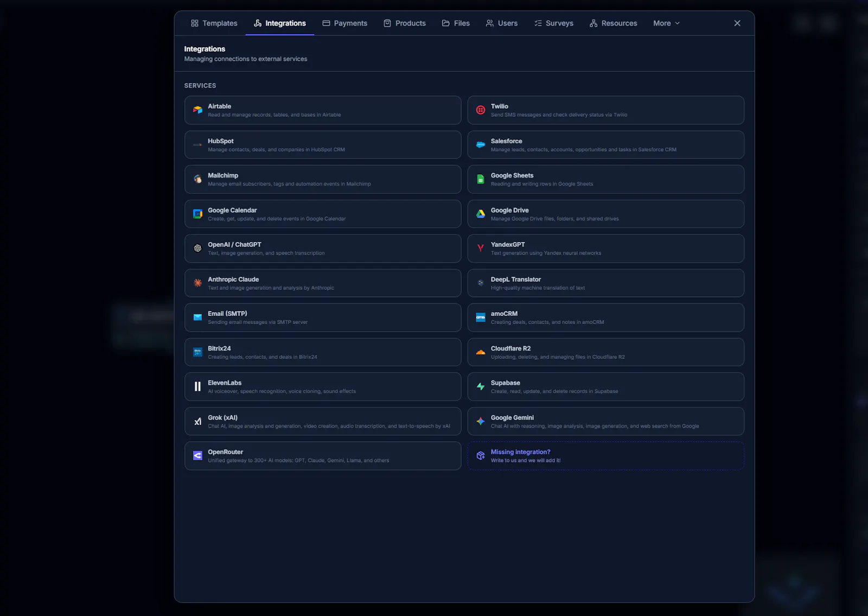Click the amoCRM logo icon
Viewport: 868px width, 616px height.
pos(481,317)
